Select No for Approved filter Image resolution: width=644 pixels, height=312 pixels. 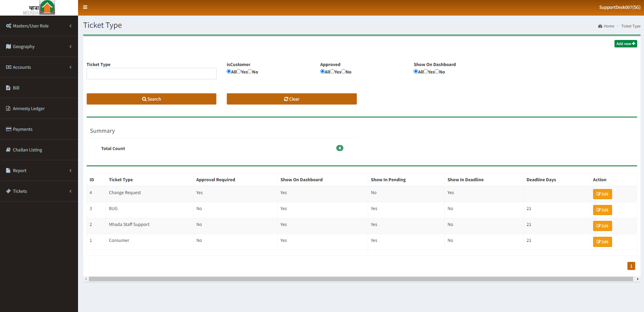[x=343, y=71]
